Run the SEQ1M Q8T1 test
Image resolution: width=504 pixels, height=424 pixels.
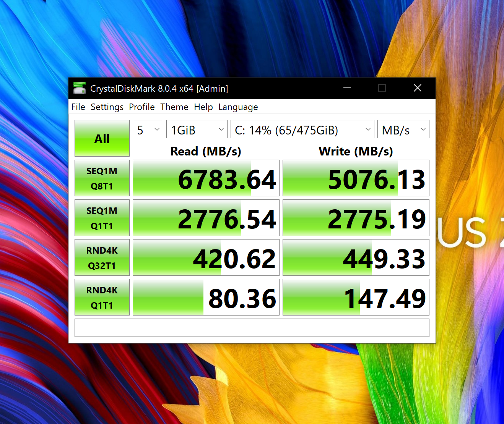coord(102,178)
